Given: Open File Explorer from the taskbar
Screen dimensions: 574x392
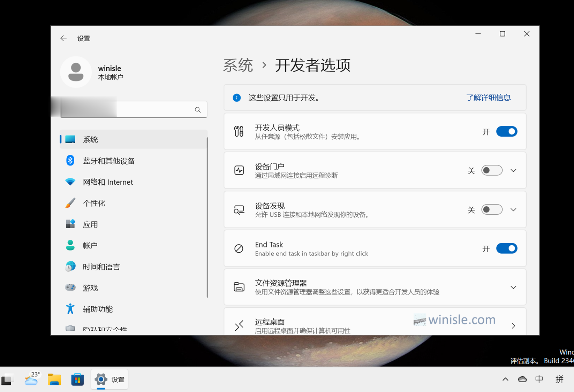Looking at the screenshot, I should [54, 379].
